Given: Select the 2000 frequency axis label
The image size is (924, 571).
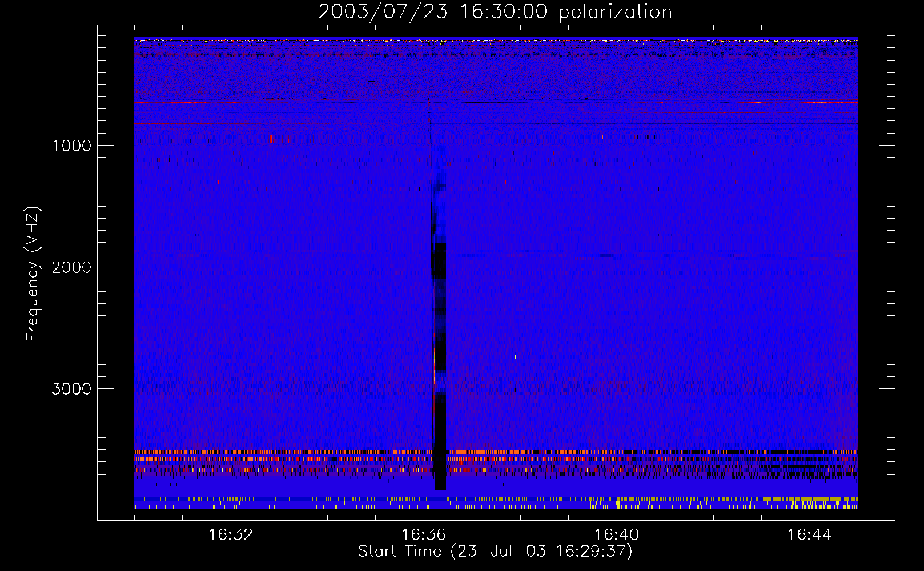Looking at the screenshot, I should (71, 267).
